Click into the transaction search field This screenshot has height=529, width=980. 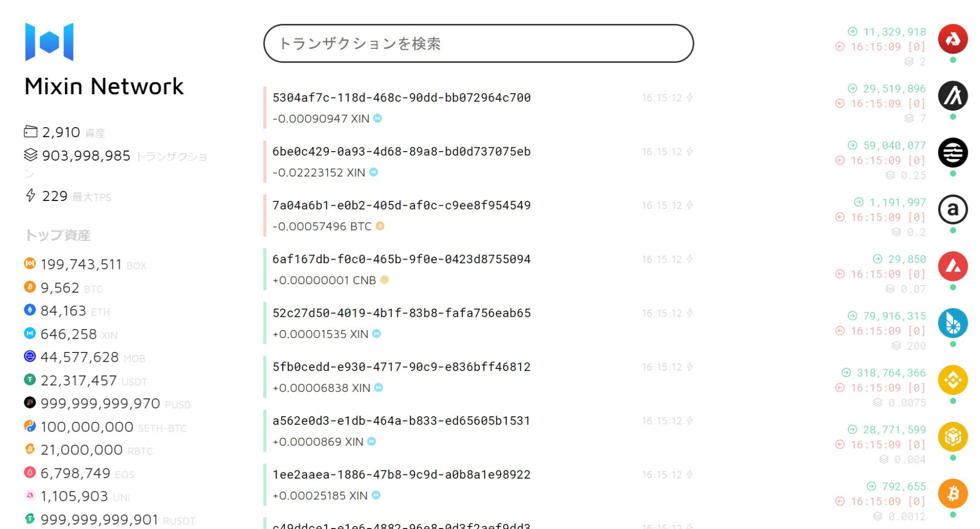[478, 43]
